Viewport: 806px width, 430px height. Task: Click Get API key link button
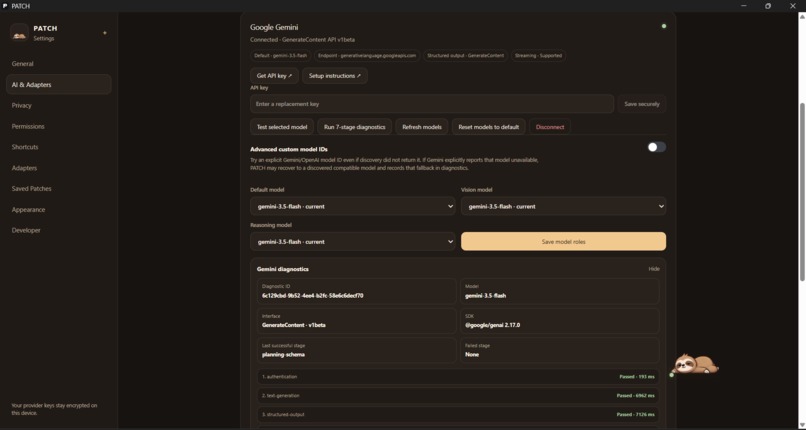[x=274, y=76]
